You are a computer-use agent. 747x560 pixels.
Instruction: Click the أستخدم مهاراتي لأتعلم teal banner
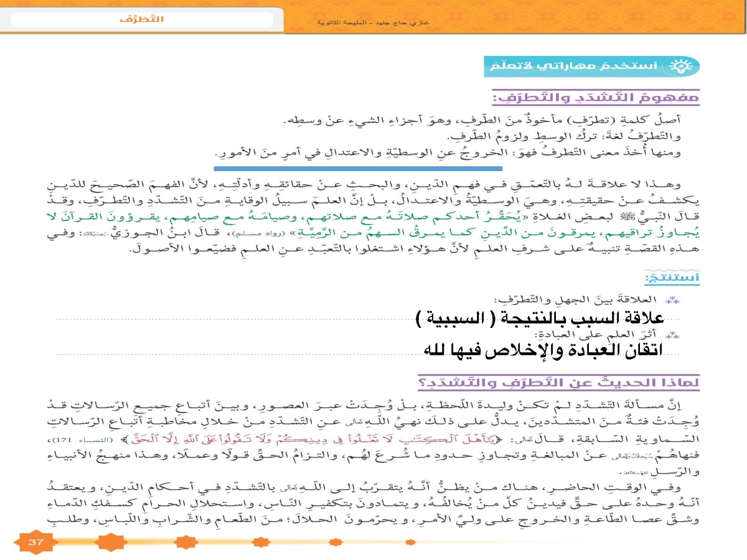click(591, 66)
